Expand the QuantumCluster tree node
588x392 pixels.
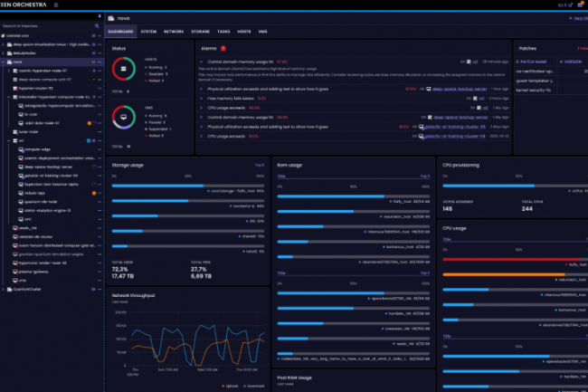tap(5, 289)
